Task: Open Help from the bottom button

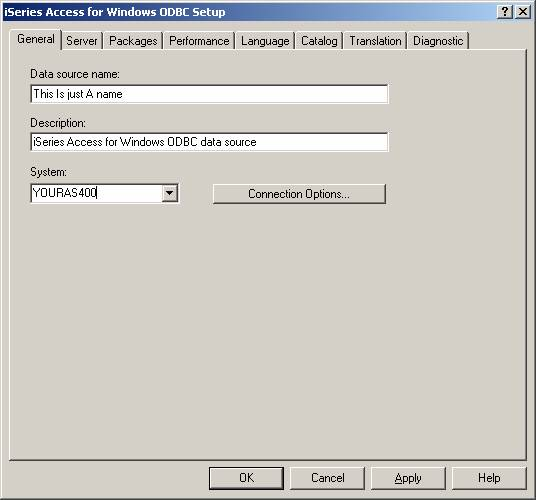Action: [489, 478]
